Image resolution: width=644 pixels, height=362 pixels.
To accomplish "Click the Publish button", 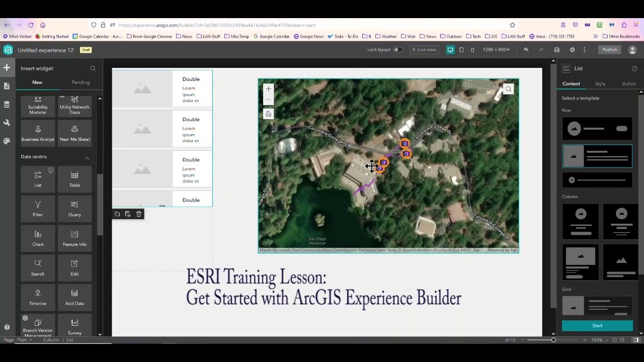I will coord(609,50).
